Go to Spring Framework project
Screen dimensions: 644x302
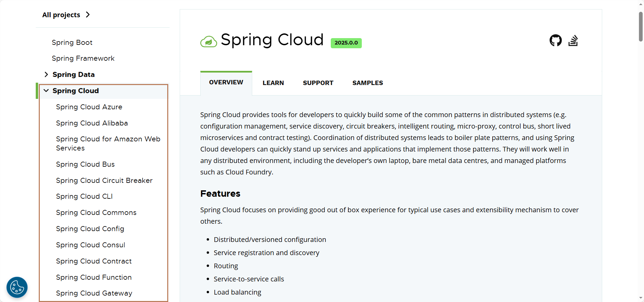click(x=83, y=58)
